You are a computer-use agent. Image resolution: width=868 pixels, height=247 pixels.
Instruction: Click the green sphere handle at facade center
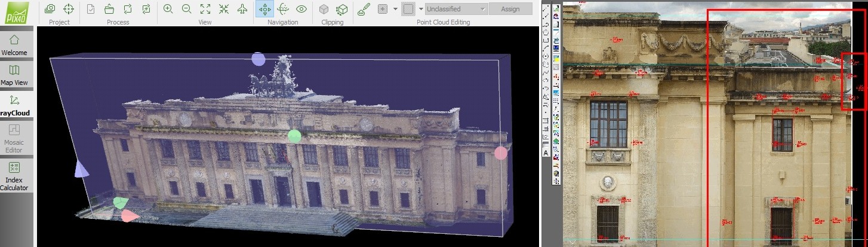294,136
